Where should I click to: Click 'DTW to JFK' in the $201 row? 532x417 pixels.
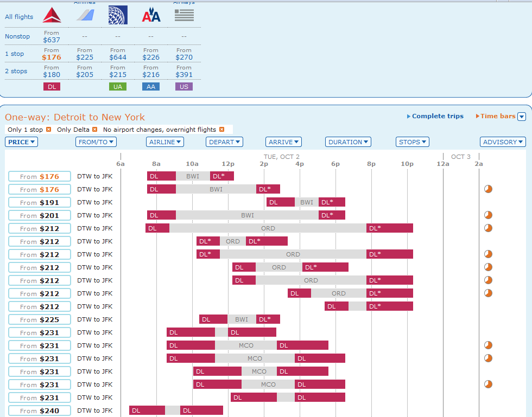(94, 215)
